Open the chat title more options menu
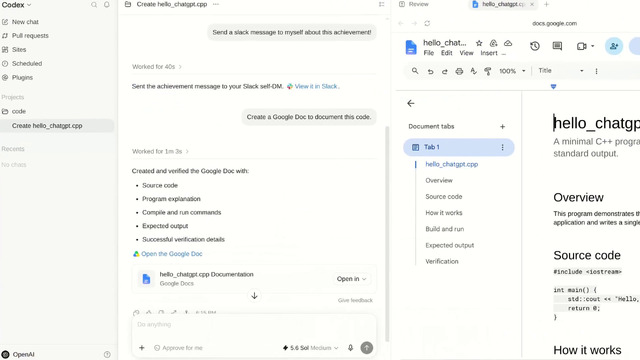Image resolution: width=640 pixels, height=360 pixels. pyautogui.click(x=216, y=4)
